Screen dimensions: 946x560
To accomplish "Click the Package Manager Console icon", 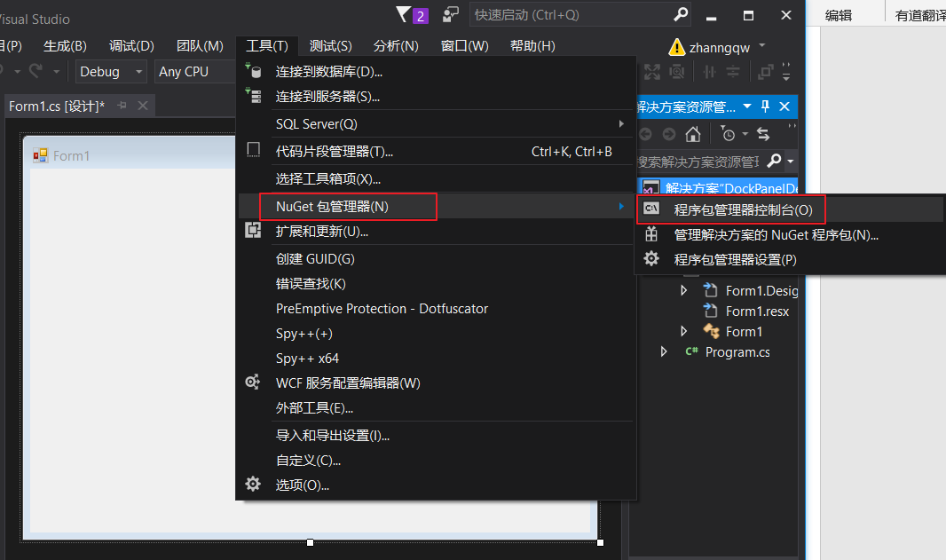I will (x=651, y=209).
